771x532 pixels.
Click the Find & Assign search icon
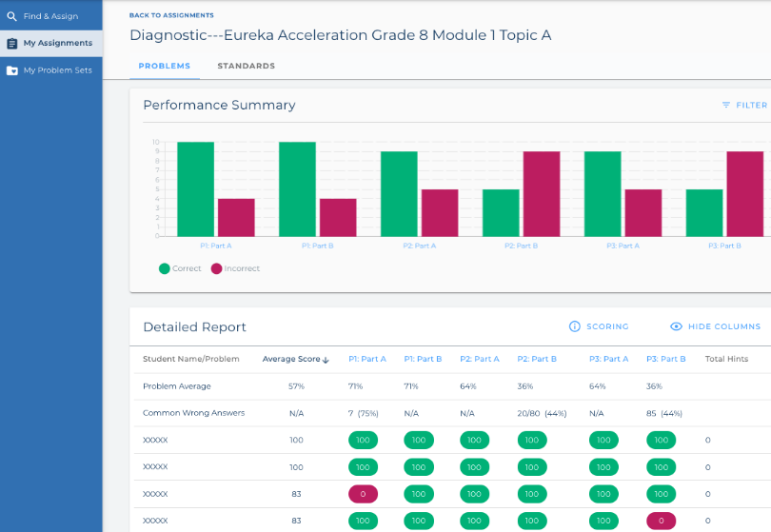[12, 16]
